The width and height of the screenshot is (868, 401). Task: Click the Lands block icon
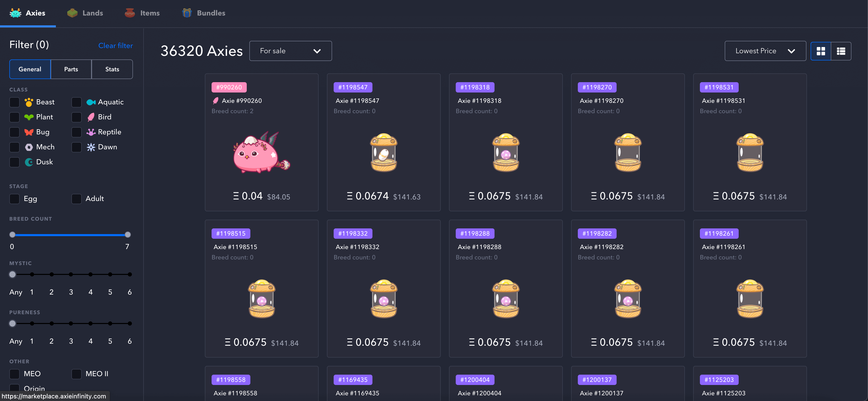[x=72, y=13]
